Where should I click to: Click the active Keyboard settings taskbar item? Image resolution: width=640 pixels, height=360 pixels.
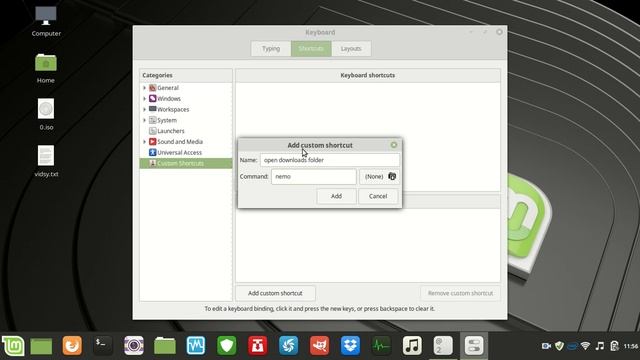(474, 346)
